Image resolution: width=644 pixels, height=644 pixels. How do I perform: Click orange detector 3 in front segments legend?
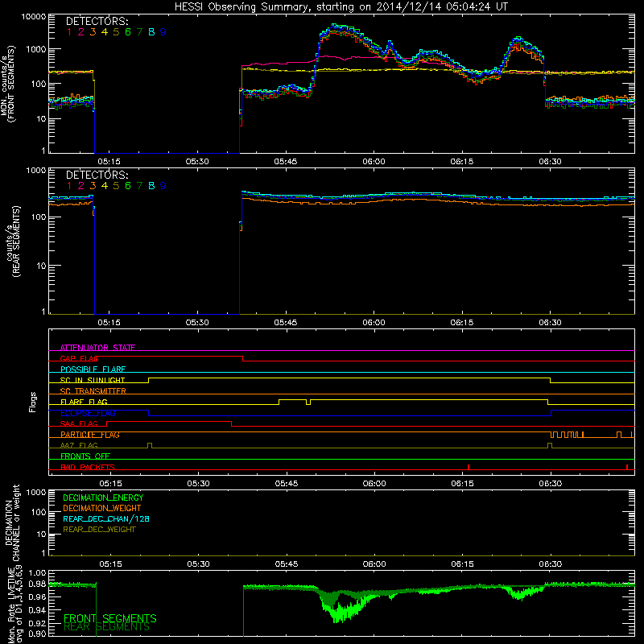[93, 32]
